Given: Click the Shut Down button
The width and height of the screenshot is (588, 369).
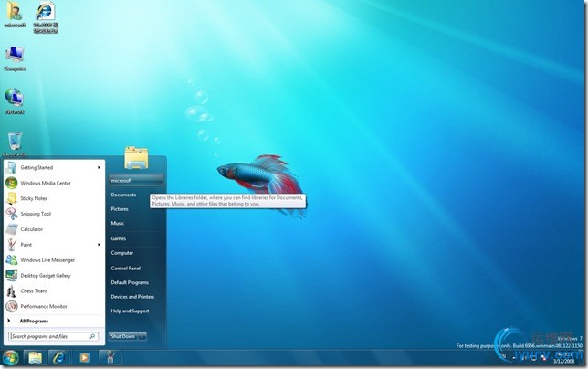Looking at the screenshot, I should click(x=123, y=336).
